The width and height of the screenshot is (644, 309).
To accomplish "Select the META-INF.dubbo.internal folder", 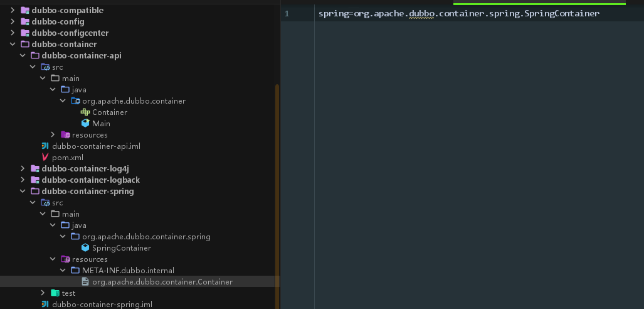I will point(128,271).
